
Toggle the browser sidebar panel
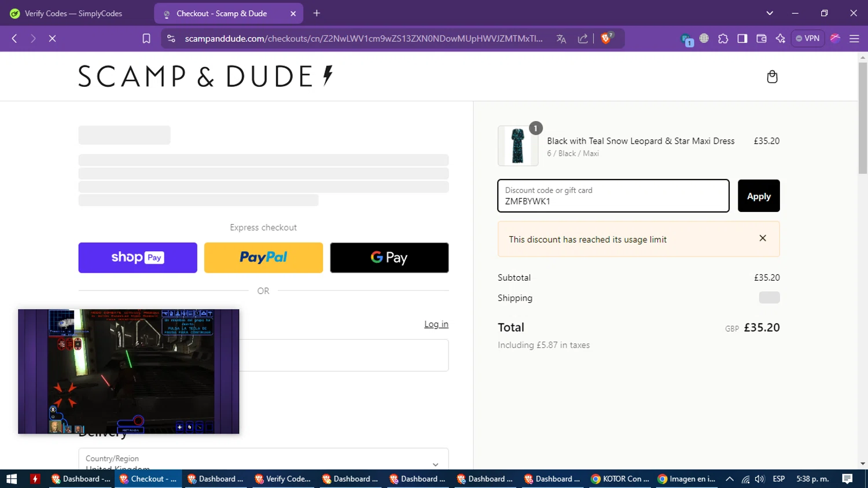pyautogui.click(x=742, y=38)
